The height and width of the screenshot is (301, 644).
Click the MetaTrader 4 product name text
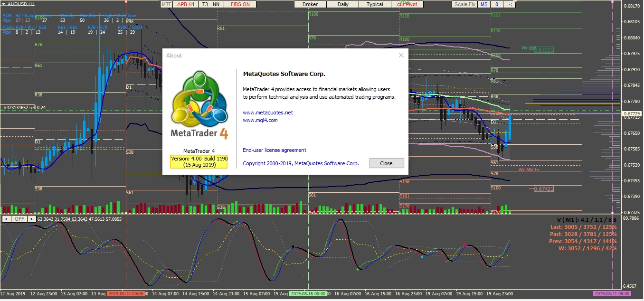(x=199, y=151)
